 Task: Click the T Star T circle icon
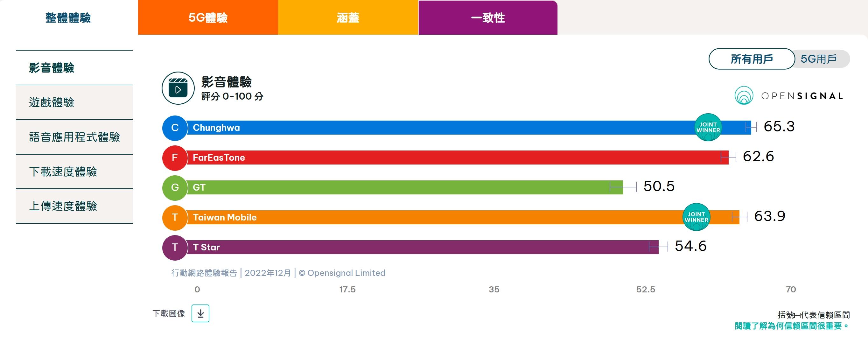point(175,248)
